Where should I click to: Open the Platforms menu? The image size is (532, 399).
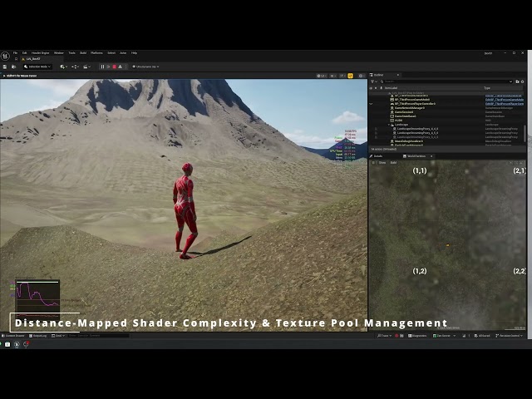pyautogui.click(x=96, y=53)
